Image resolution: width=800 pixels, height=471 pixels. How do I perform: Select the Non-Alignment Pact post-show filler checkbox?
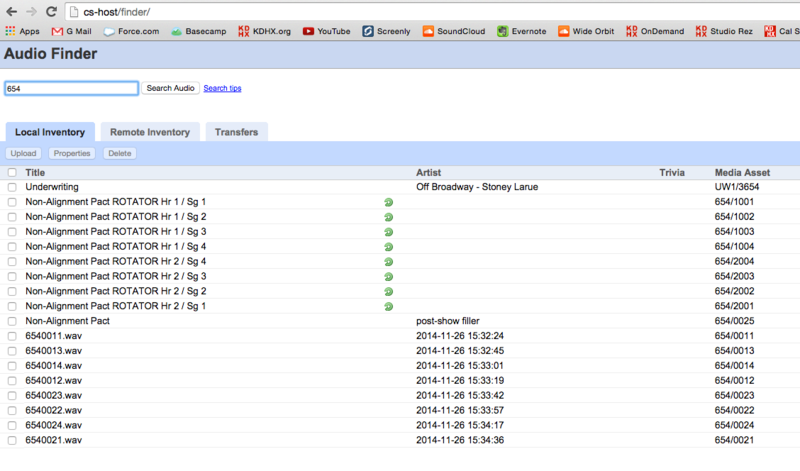pos(12,321)
